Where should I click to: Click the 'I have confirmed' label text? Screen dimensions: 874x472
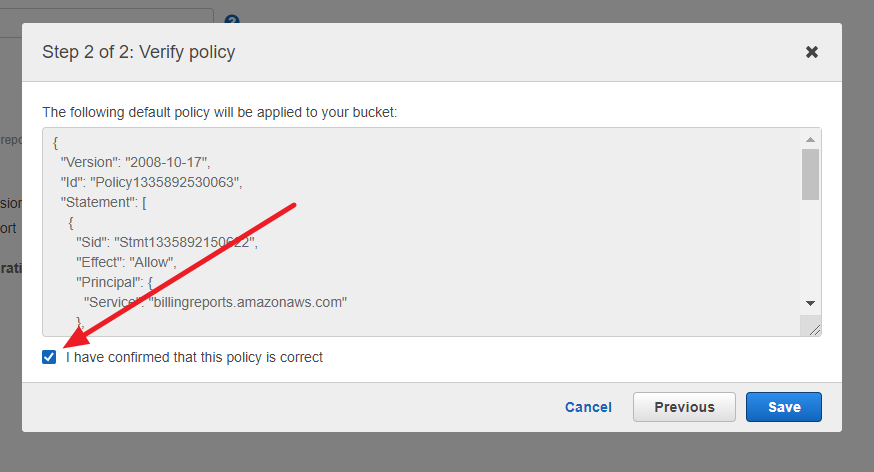point(194,357)
